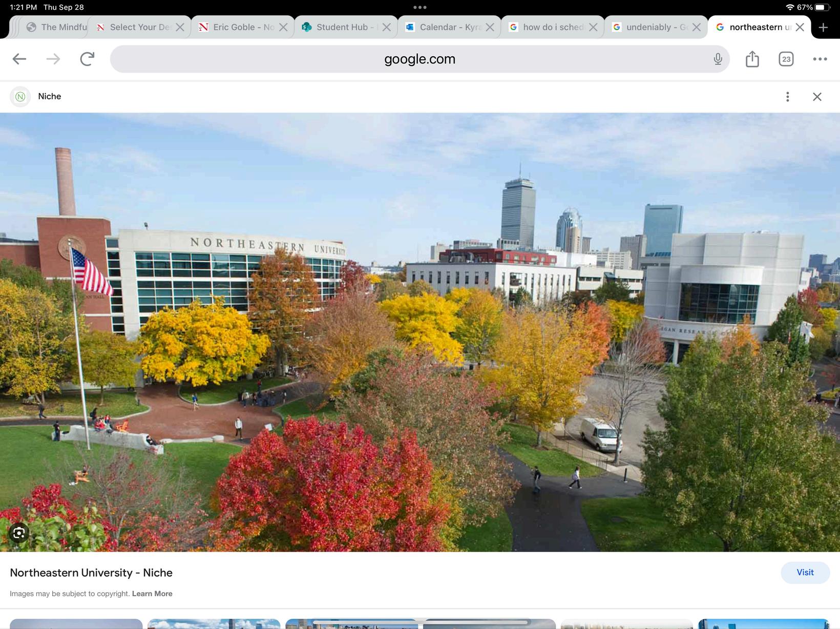Open the Learn More copyright link

152,594
